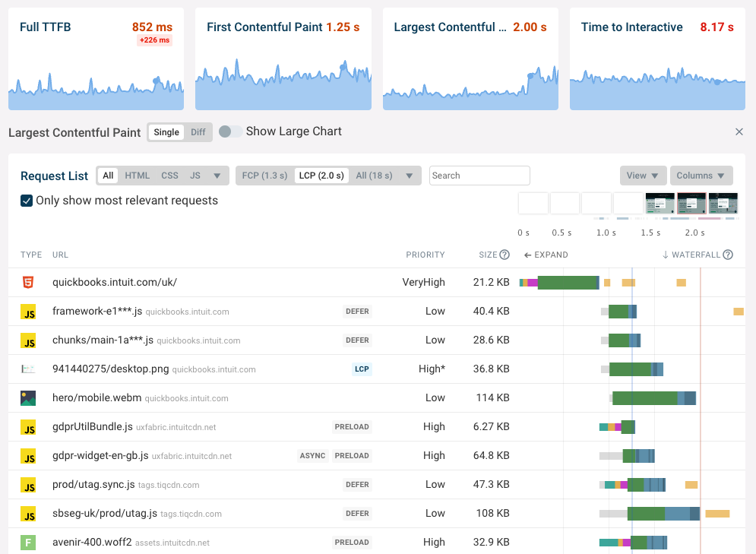The width and height of the screenshot is (756, 554).
Task: Click the PRELOAD badge on gdprUtilBundle.js
Action: click(x=352, y=427)
